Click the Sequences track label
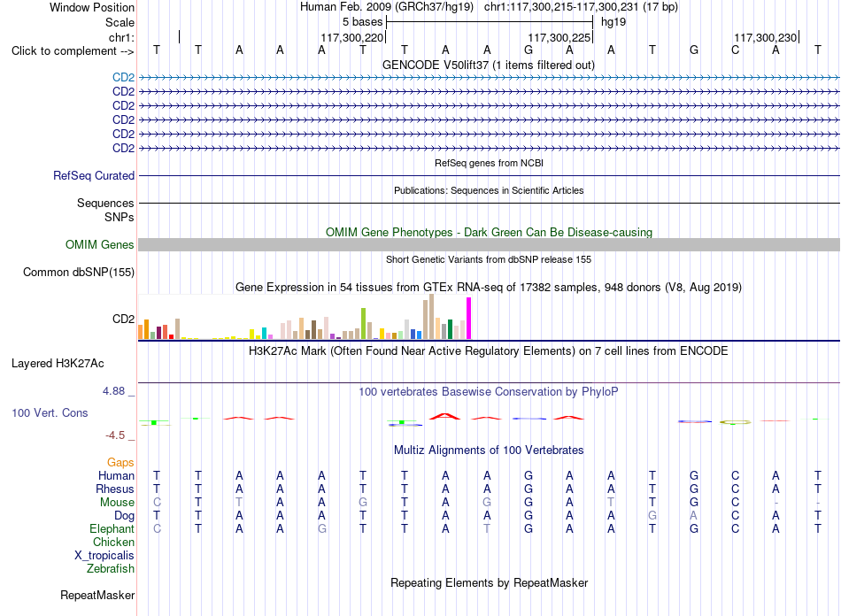 (x=105, y=203)
